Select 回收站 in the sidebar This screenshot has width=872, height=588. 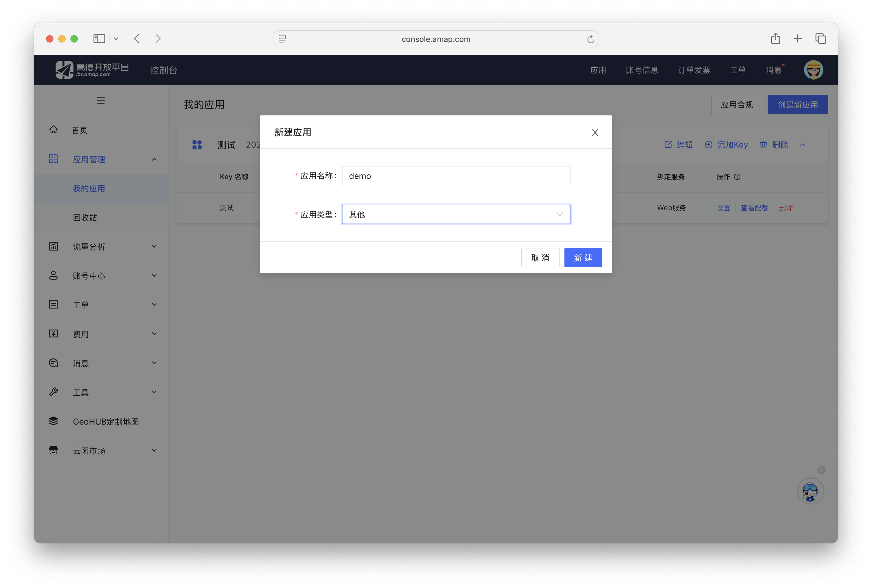[x=85, y=217]
